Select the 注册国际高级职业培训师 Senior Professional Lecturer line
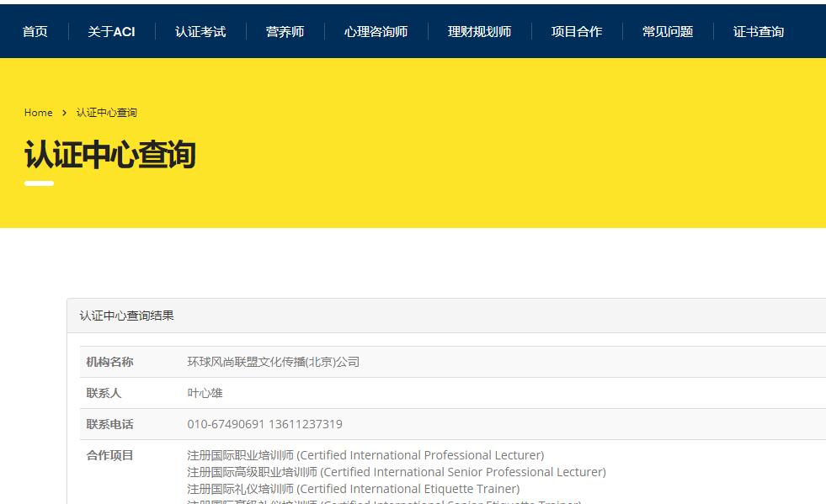The height and width of the screenshot is (504, 826). [397, 472]
